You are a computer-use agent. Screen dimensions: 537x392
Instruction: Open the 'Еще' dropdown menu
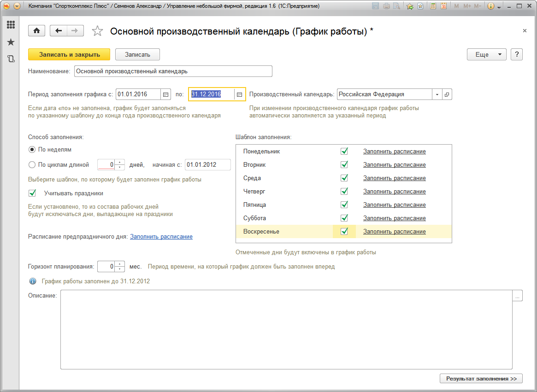click(x=486, y=54)
